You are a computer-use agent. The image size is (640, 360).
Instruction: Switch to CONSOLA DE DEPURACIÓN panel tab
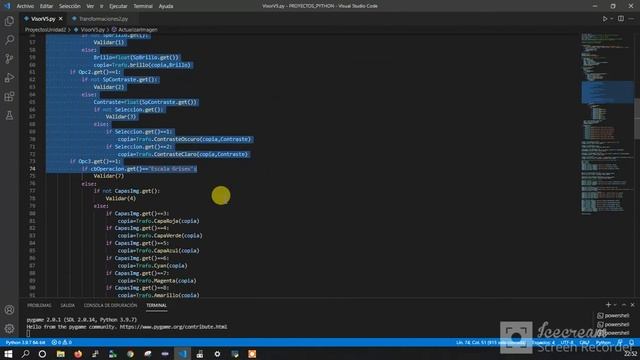[x=110, y=305]
